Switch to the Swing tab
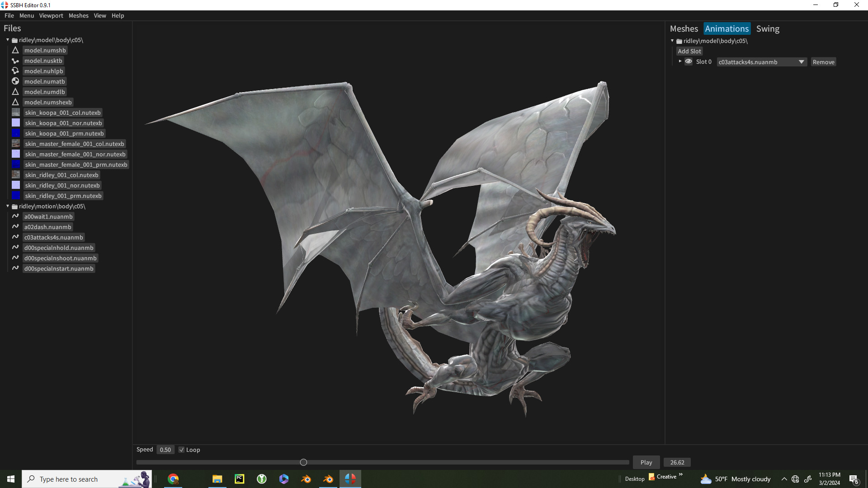This screenshot has height=488, width=868. [768, 28]
